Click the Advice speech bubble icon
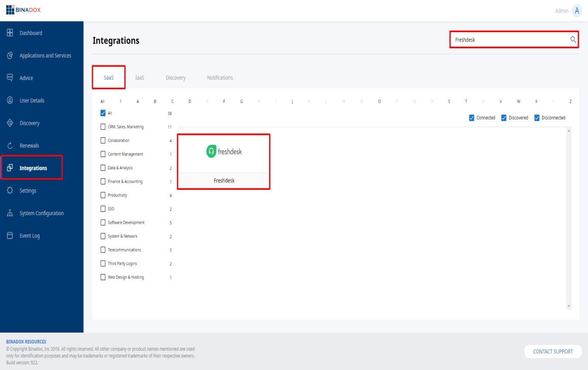This screenshot has width=588, height=370. coord(10,77)
